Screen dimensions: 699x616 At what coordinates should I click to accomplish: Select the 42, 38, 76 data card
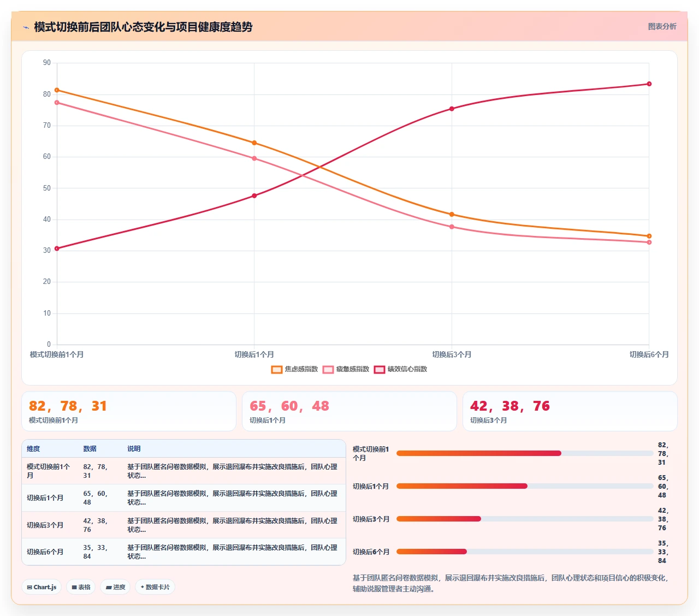(570, 411)
